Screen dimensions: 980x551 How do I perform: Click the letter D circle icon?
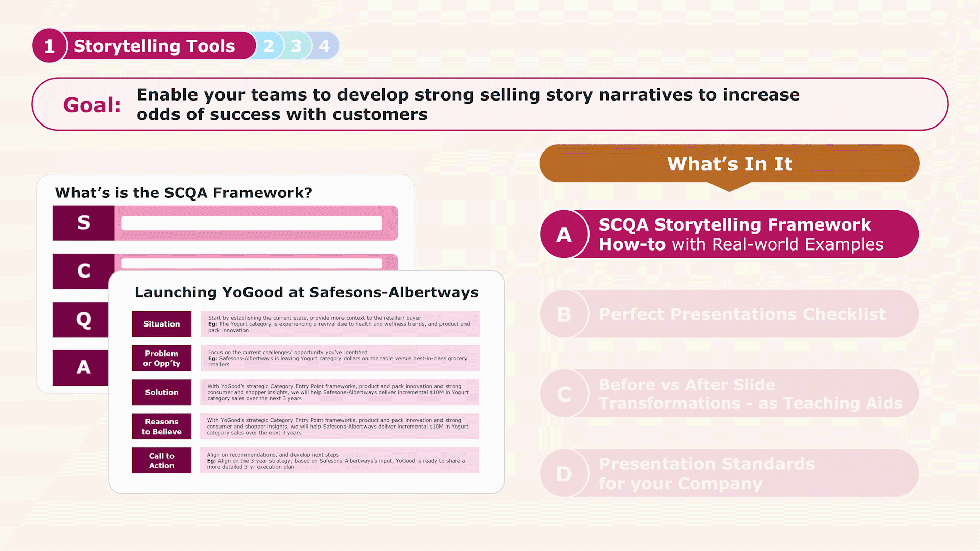tap(564, 473)
